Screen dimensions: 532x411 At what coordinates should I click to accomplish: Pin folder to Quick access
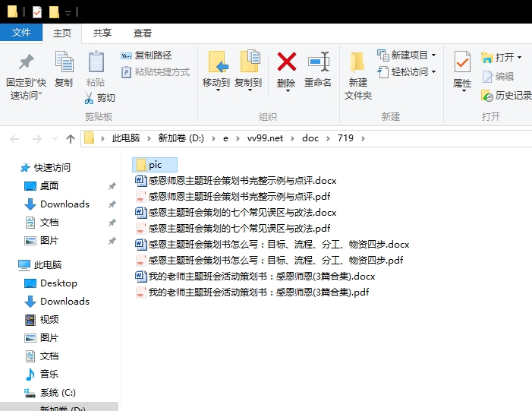point(26,77)
